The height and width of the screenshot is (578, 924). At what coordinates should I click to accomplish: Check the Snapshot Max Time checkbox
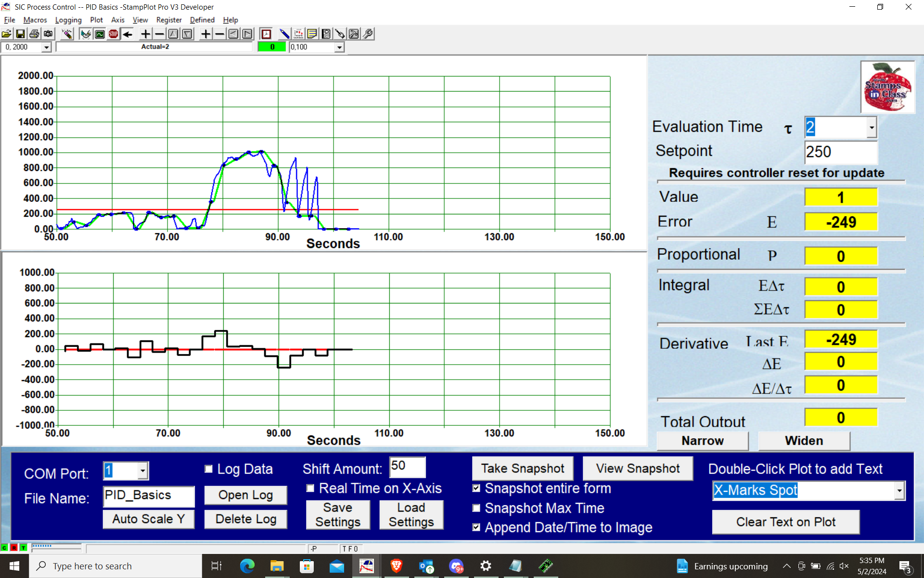(x=476, y=508)
